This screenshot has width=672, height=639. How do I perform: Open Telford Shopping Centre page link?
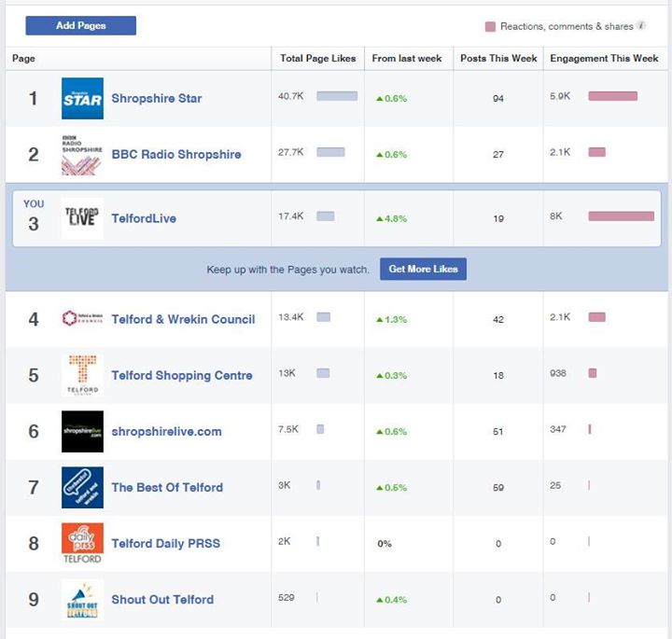pyautogui.click(x=182, y=375)
